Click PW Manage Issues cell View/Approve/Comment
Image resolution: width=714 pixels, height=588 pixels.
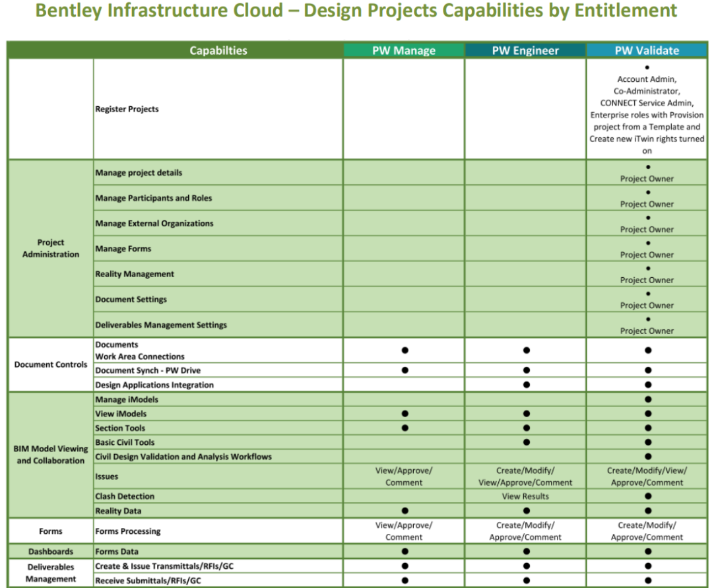tap(404, 476)
